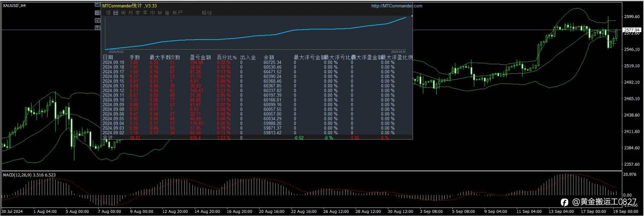
Task: Switch to the 综 summary tab
Action: (108, 13)
